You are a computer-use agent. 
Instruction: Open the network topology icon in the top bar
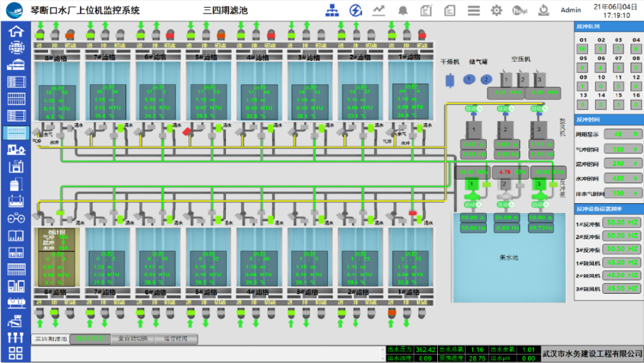pyautogui.click(x=332, y=10)
